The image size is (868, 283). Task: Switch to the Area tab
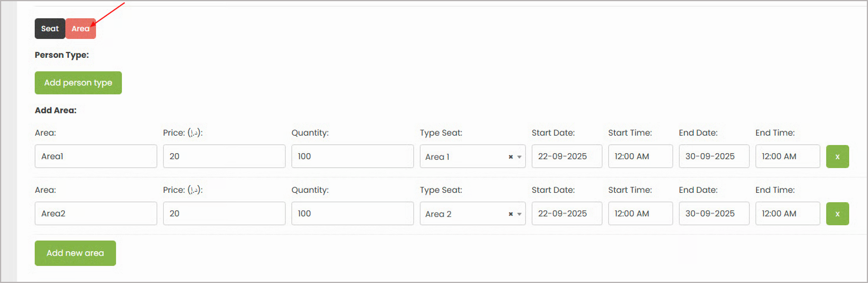coord(81,28)
